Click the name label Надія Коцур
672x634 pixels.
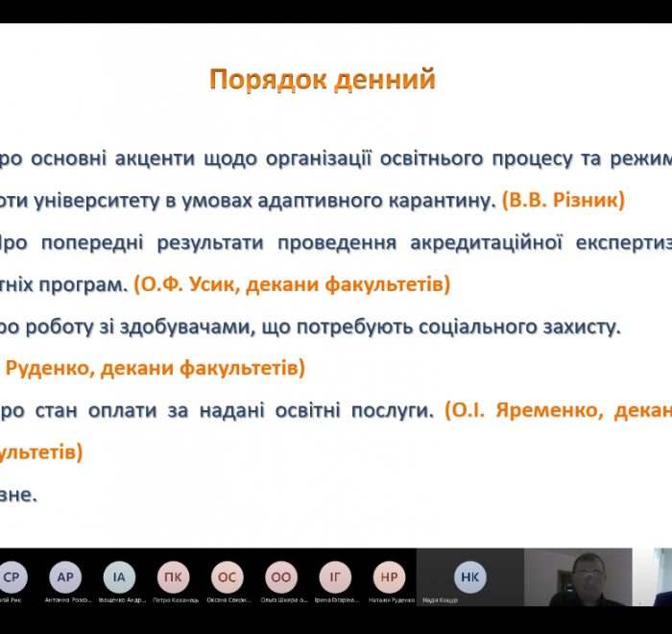tap(440, 600)
